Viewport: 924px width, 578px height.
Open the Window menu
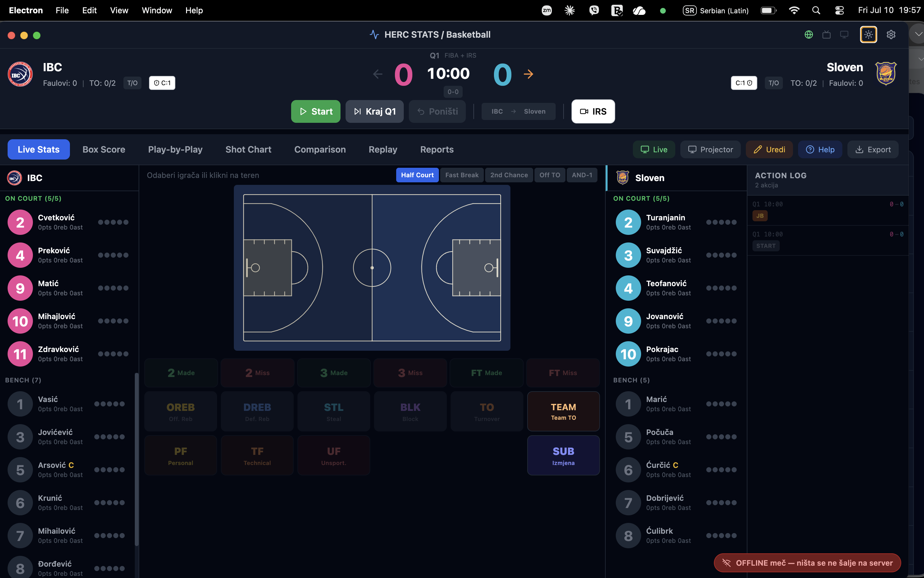tap(157, 10)
